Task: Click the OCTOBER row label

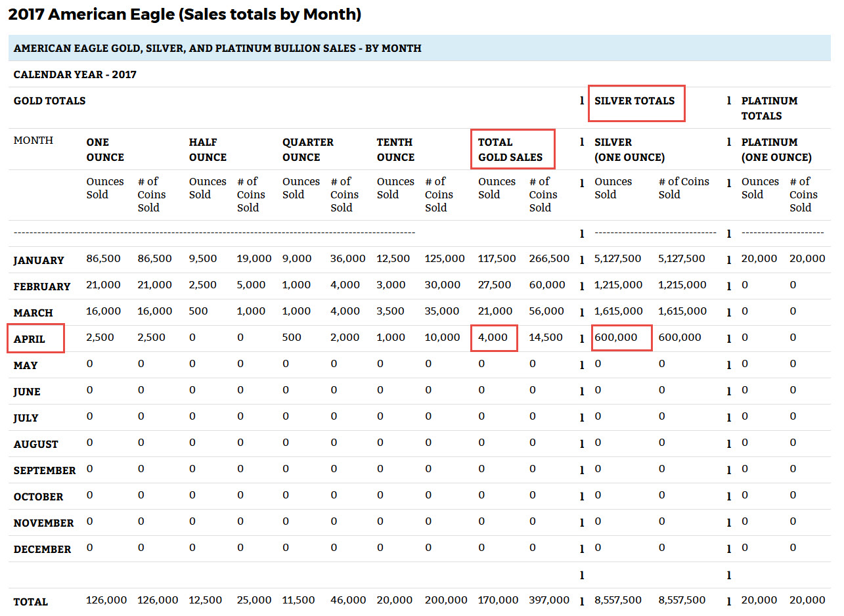Action: 39,496
